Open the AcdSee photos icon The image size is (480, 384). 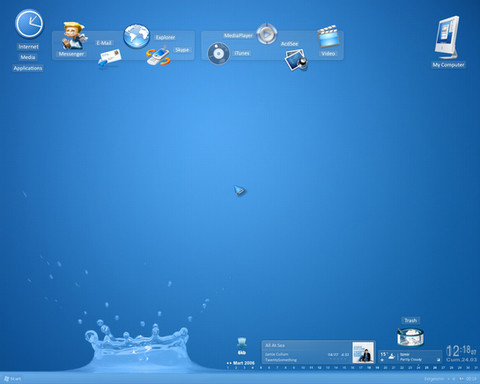(296, 60)
